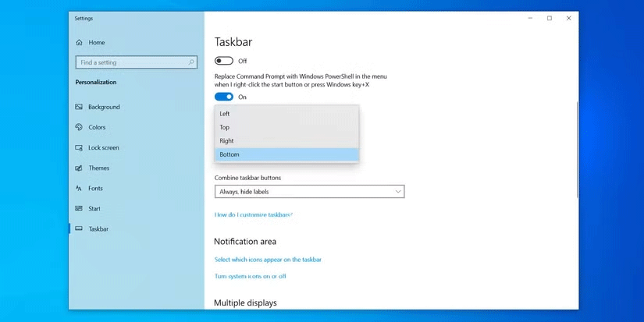Click the Find a setting search box
The image size is (644, 322).
tap(131, 62)
